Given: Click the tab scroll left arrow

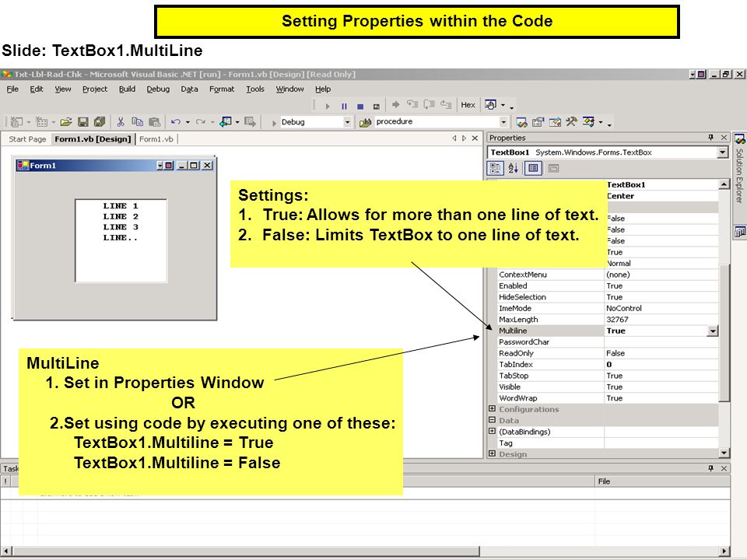Looking at the screenshot, I should 454,138.
